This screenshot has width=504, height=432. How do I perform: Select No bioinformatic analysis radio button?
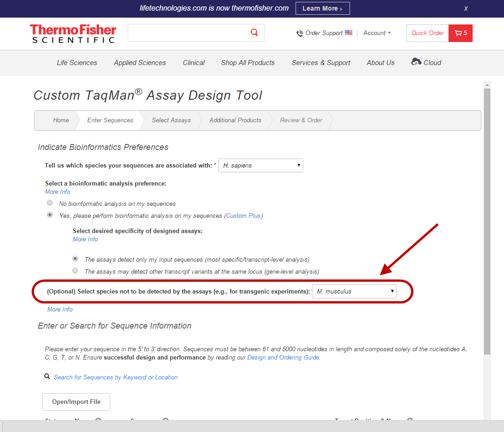pos(50,203)
